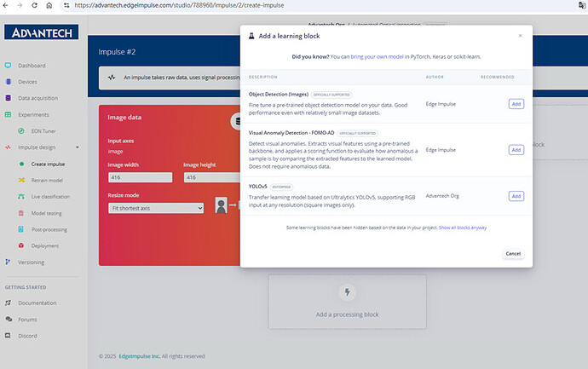Click the EdgeImpulse Inc. footer link
588x369 pixels.
tap(140, 356)
